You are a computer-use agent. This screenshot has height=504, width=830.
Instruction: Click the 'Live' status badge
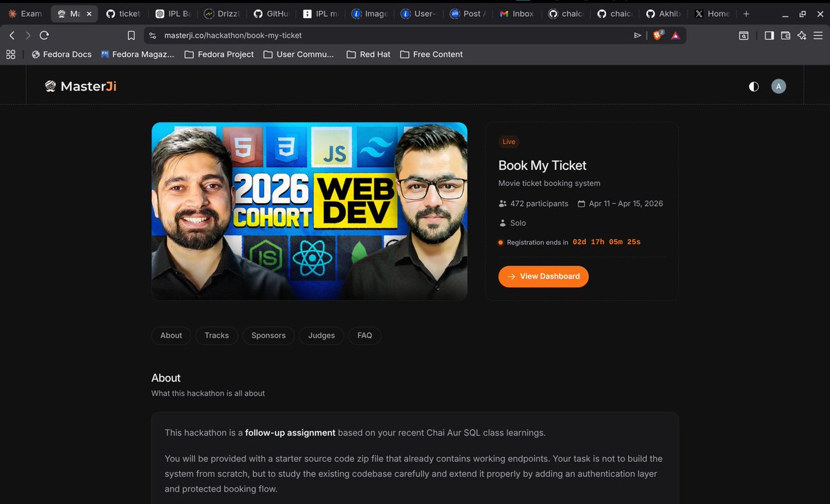(509, 142)
